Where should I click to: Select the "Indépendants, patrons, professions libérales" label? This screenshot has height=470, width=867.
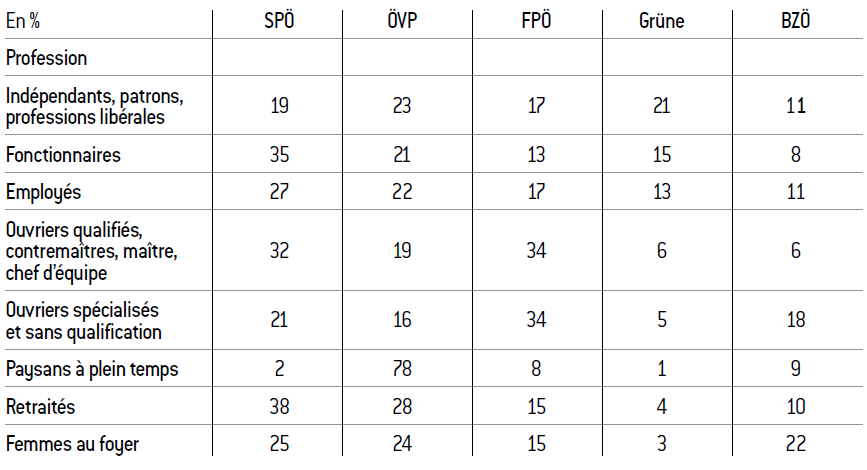click(x=96, y=106)
